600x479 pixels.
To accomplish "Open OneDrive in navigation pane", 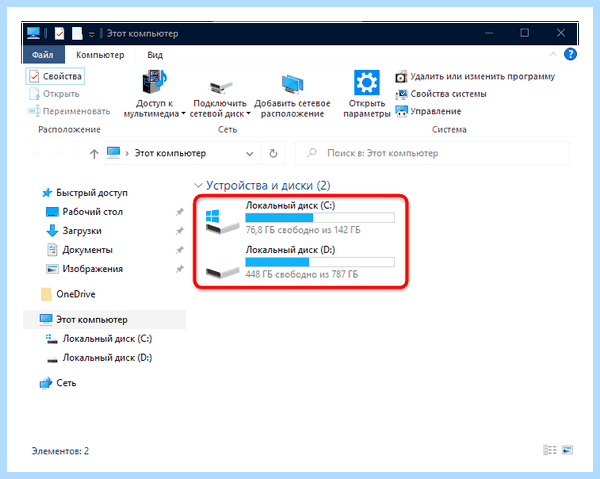I will tap(68, 294).
